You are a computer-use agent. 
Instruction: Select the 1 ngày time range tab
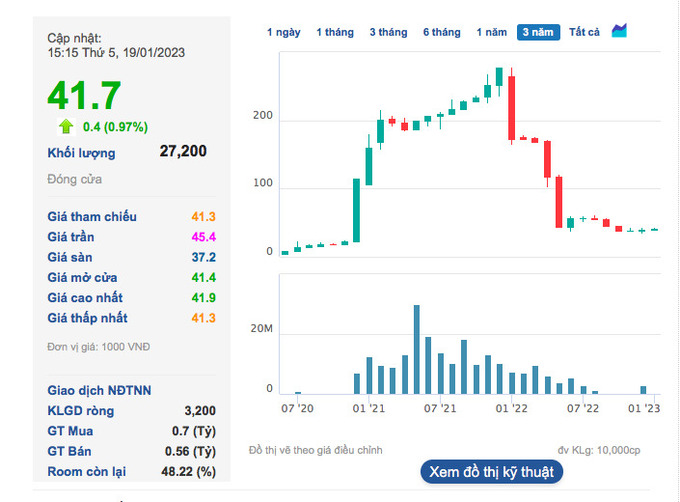(x=284, y=33)
